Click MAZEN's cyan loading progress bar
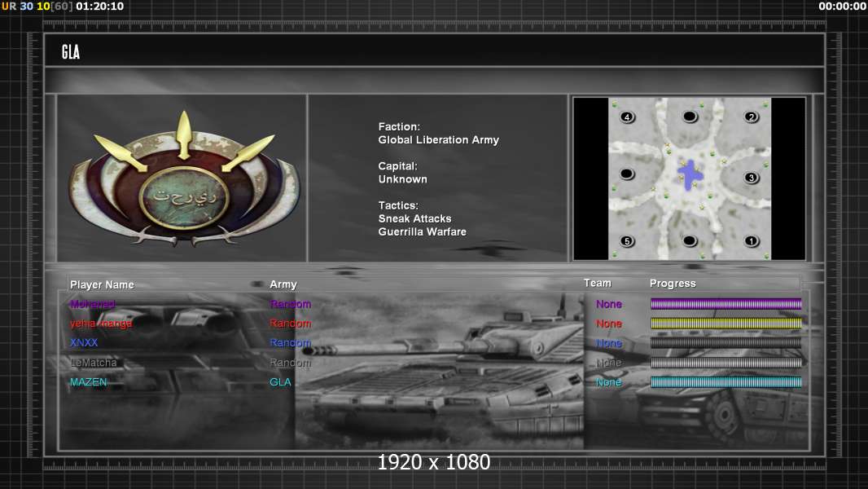Screen dimensions: 868x489 click(x=726, y=382)
